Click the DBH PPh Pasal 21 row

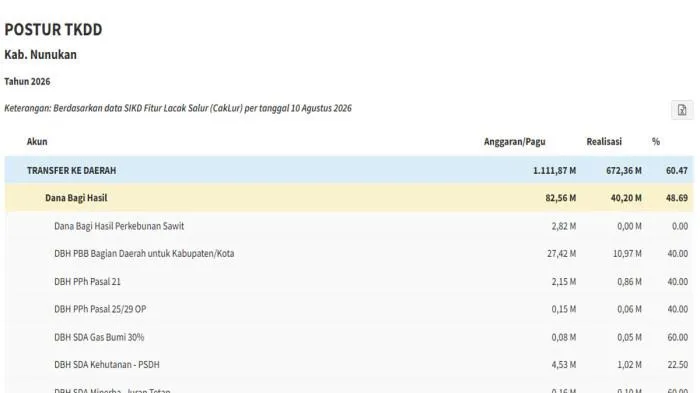pyautogui.click(x=349, y=281)
